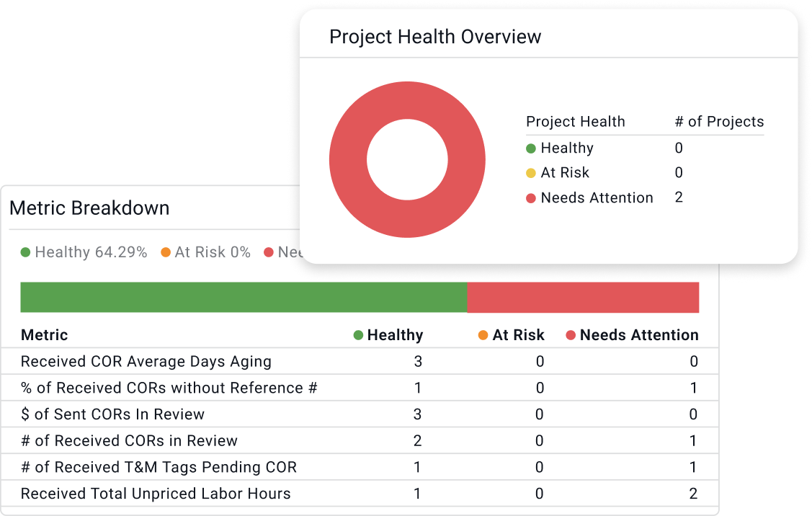Click the # of Projects column header
Screen dimensions: 812x516
[719, 122]
